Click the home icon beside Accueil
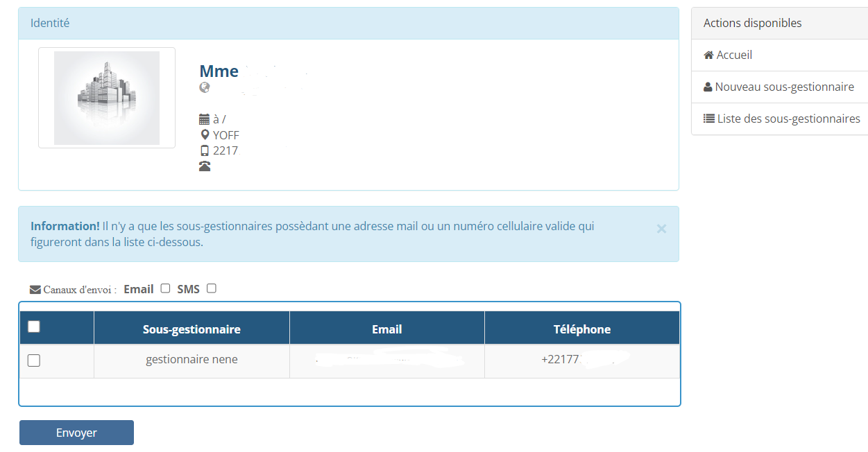This screenshot has width=868, height=452. [708, 55]
